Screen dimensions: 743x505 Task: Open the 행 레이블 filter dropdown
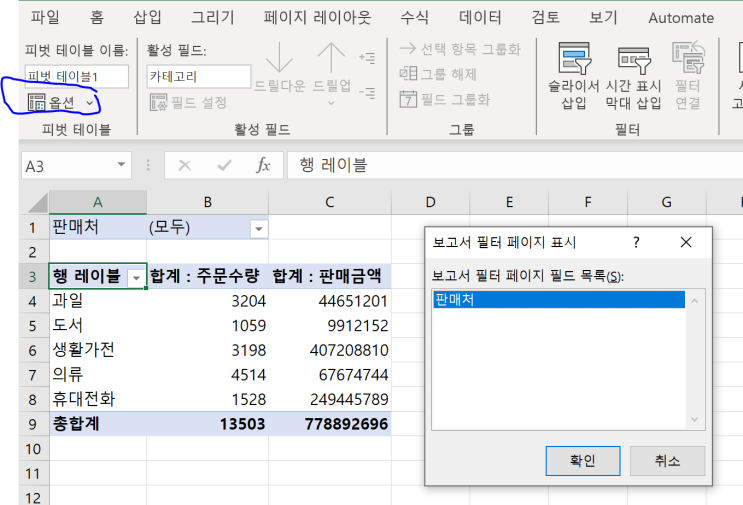pos(136,278)
